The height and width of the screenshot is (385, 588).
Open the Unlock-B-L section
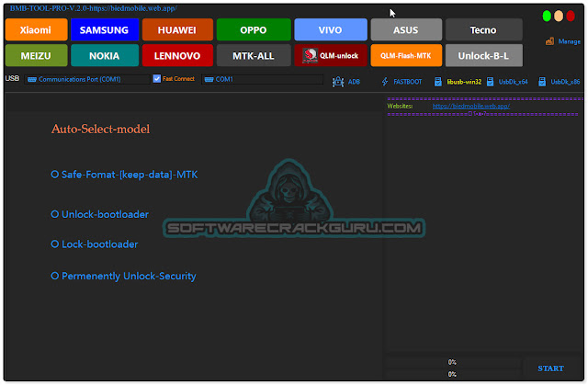point(484,55)
